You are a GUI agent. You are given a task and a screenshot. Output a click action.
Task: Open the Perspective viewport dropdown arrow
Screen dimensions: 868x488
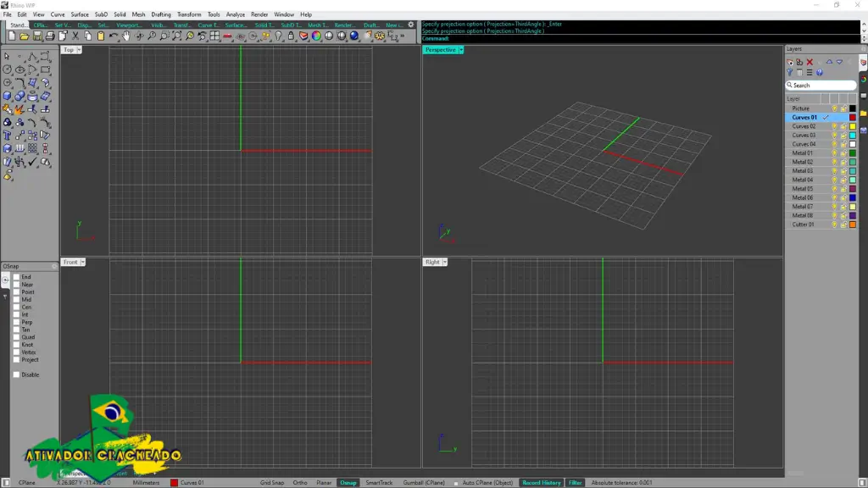[x=461, y=50]
